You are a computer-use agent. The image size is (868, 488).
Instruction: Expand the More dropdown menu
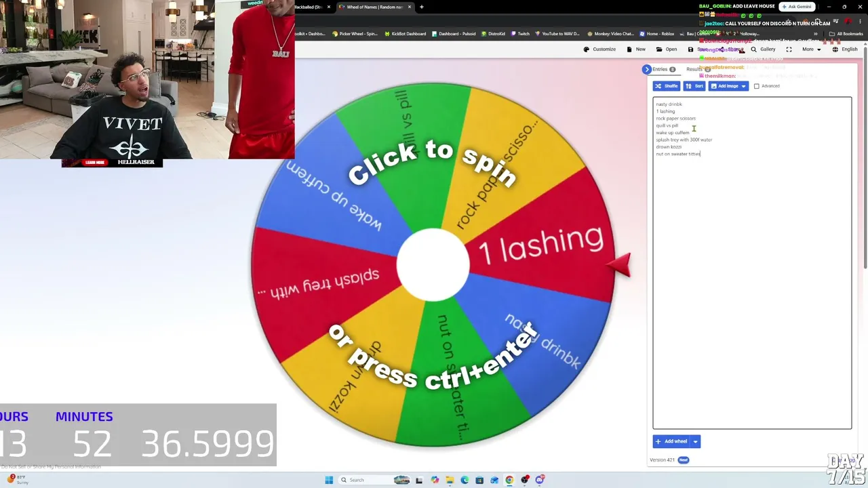[811, 49]
